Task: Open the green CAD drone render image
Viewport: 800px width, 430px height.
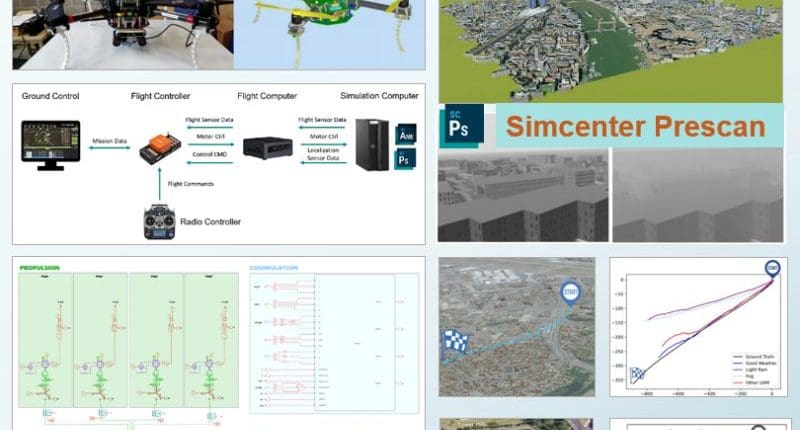Action: 330,35
